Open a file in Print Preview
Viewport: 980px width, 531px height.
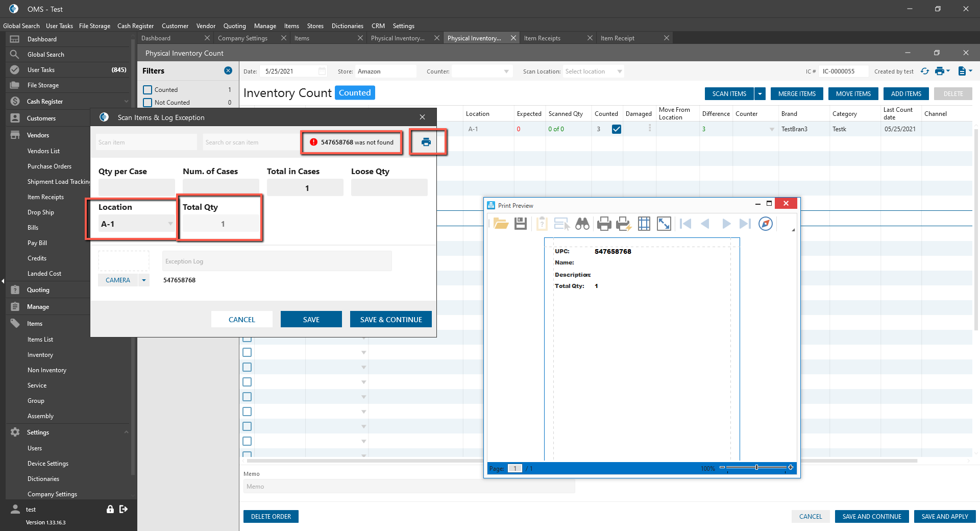501,224
